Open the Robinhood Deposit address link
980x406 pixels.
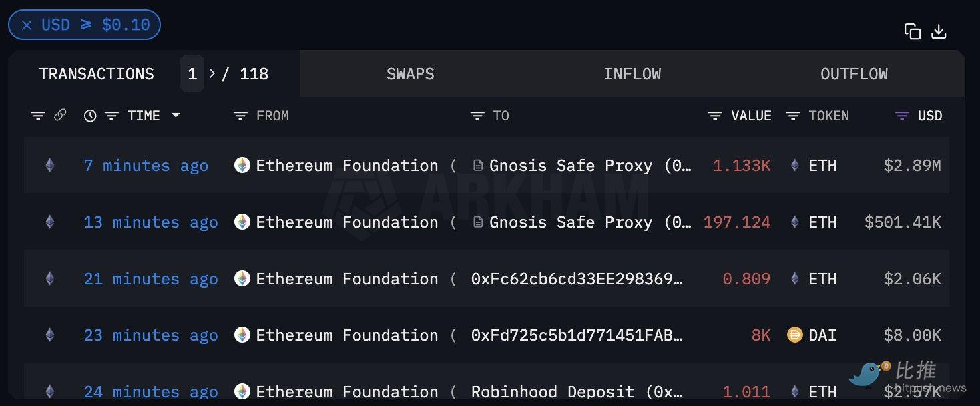click(x=576, y=392)
